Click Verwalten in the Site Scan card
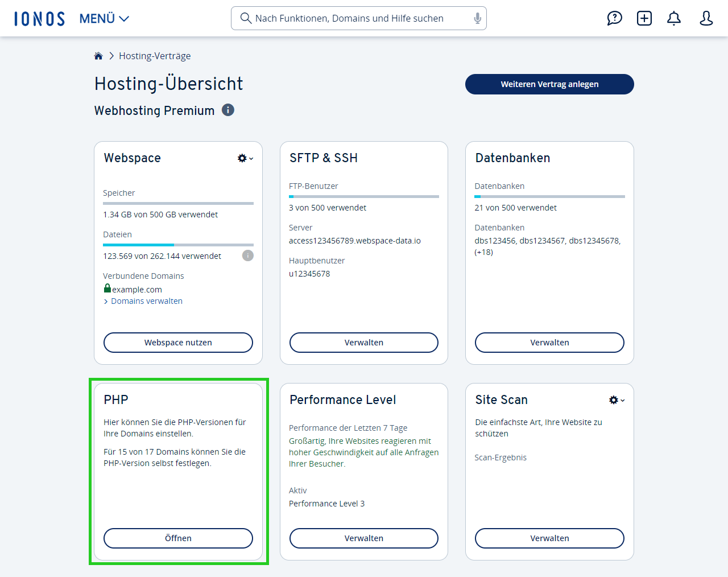The width and height of the screenshot is (728, 577). 549,538
